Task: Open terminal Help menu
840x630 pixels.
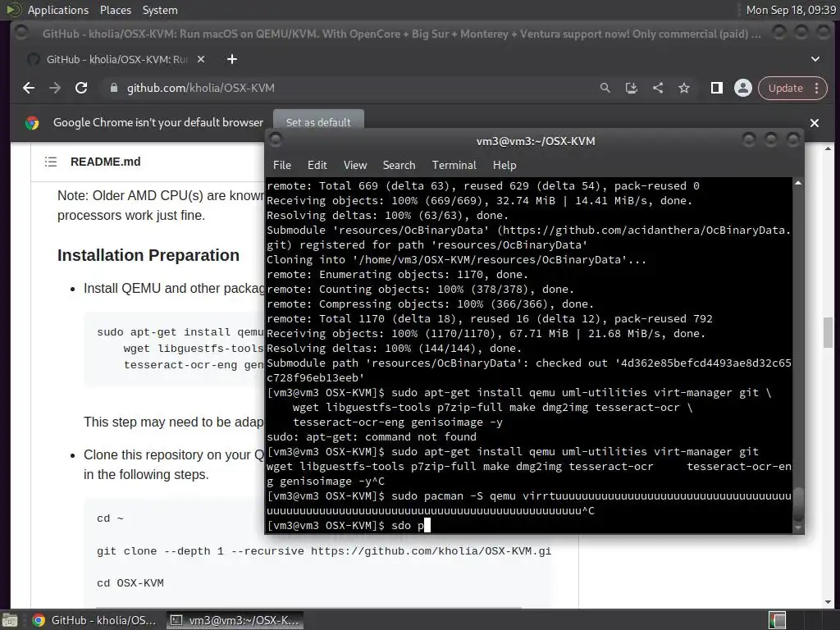Action: pyautogui.click(x=504, y=165)
